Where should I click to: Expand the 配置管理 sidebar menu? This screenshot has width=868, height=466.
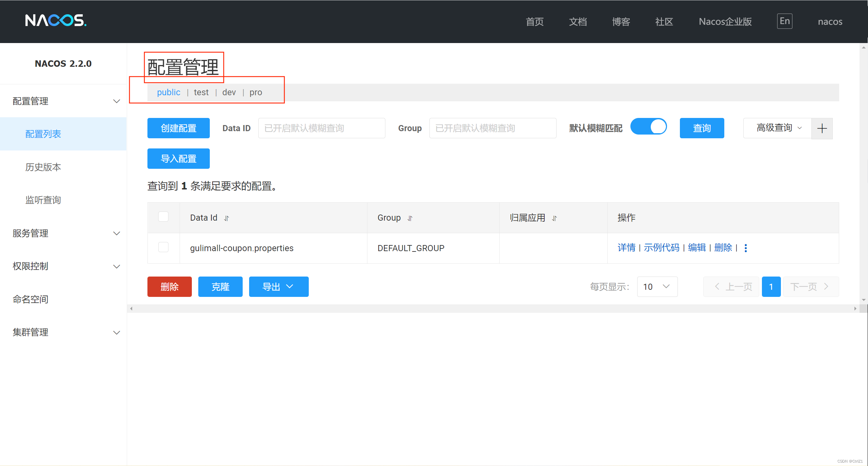tap(63, 101)
